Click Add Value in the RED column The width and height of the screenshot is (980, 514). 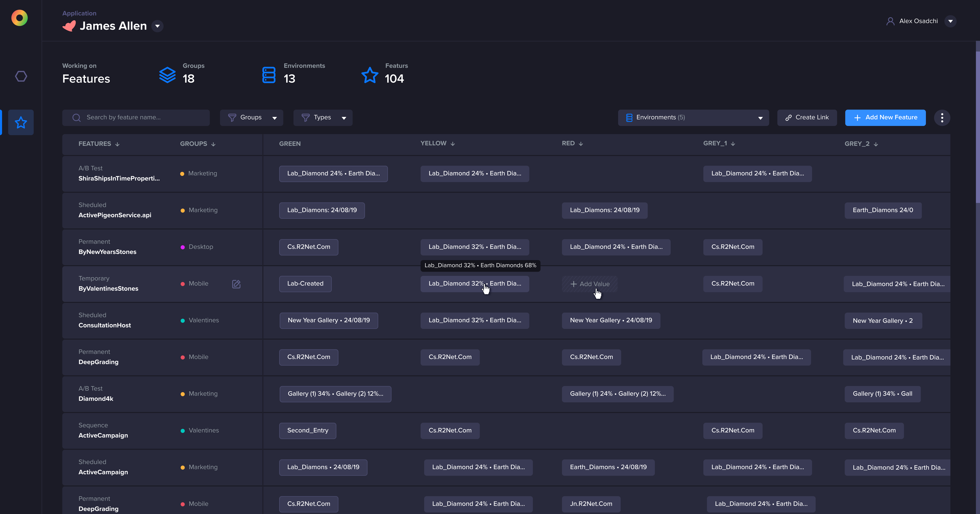point(590,284)
